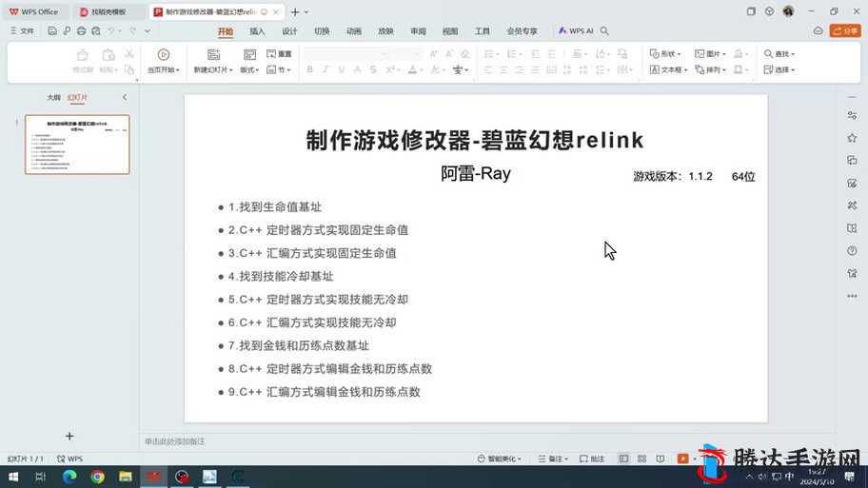Click the user avatar in title bar
The image size is (868, 488).
788,11
